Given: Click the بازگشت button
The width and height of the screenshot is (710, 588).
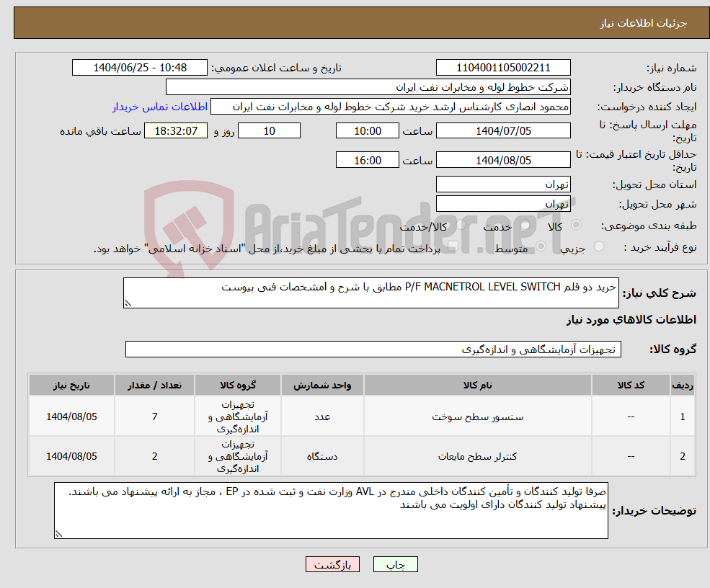Looking at the screenshot, I should coord(332,564).
